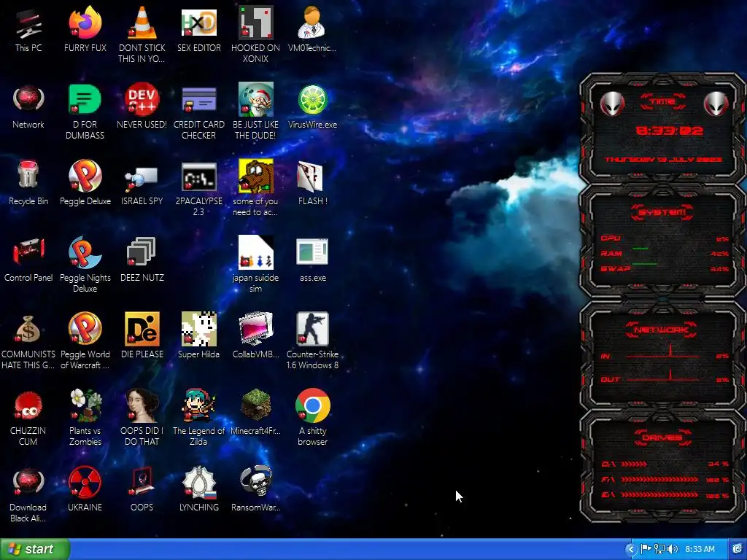Open the Start menu button

(x=35, y=549)
